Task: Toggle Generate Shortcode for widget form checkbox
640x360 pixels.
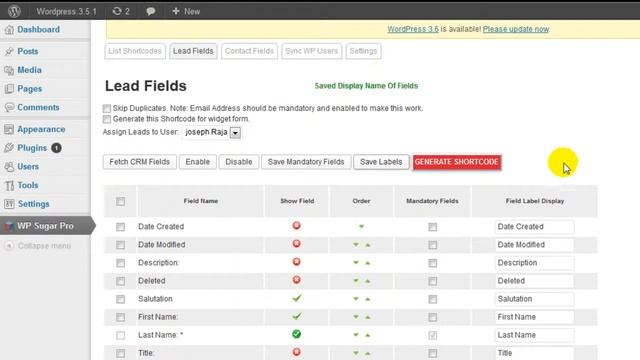Action: (x=107, y=119)
